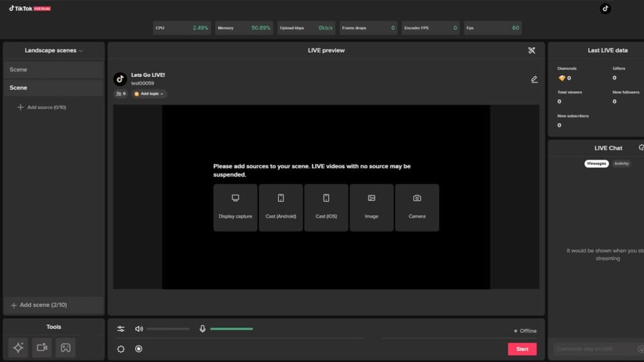
Task: Open the effects sparkle tool
Action: (x=18, y=348)
